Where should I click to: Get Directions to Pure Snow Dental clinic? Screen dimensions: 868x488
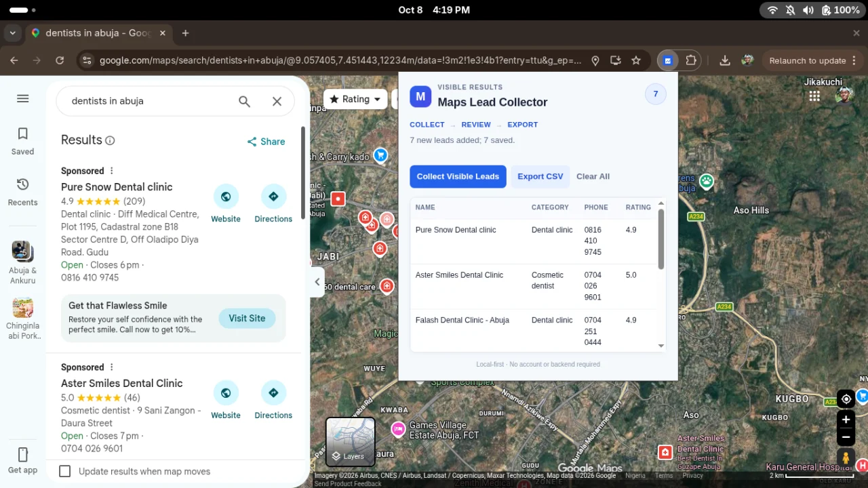click(273, 204)
